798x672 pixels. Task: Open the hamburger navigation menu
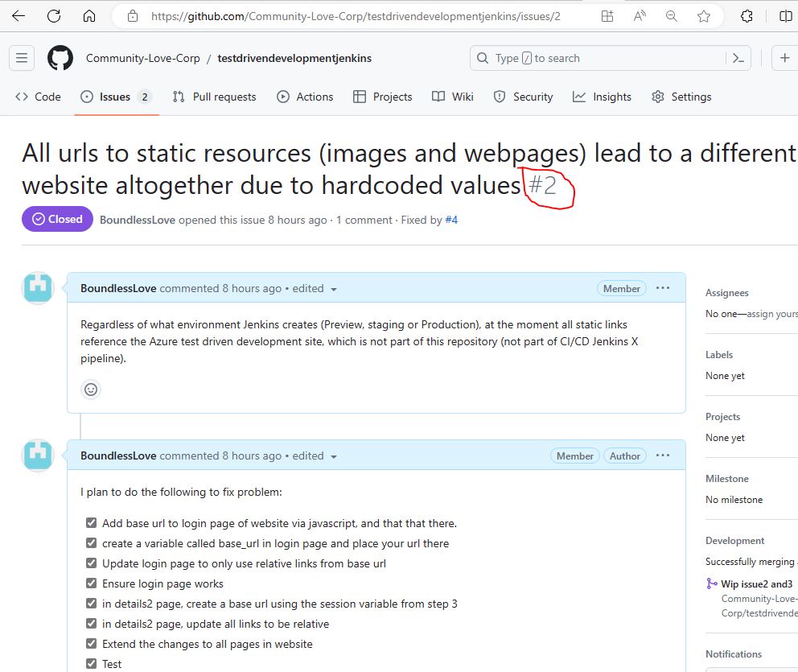(22, 58)
